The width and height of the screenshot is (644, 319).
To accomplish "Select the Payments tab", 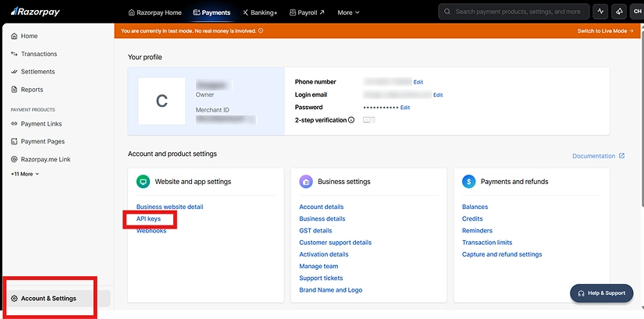I will (x=212, y=12).
